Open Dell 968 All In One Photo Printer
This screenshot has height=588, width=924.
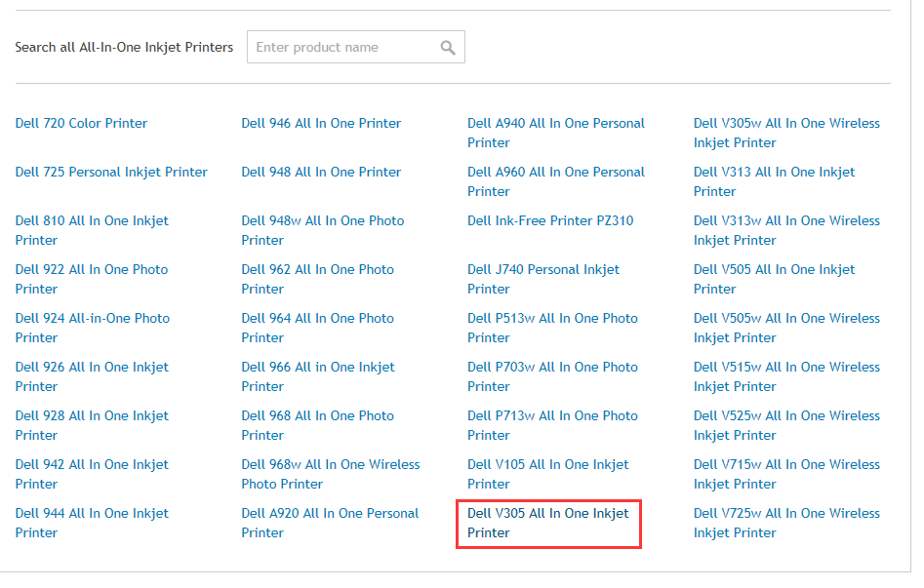pyautogui.click(x=318, y=426)
